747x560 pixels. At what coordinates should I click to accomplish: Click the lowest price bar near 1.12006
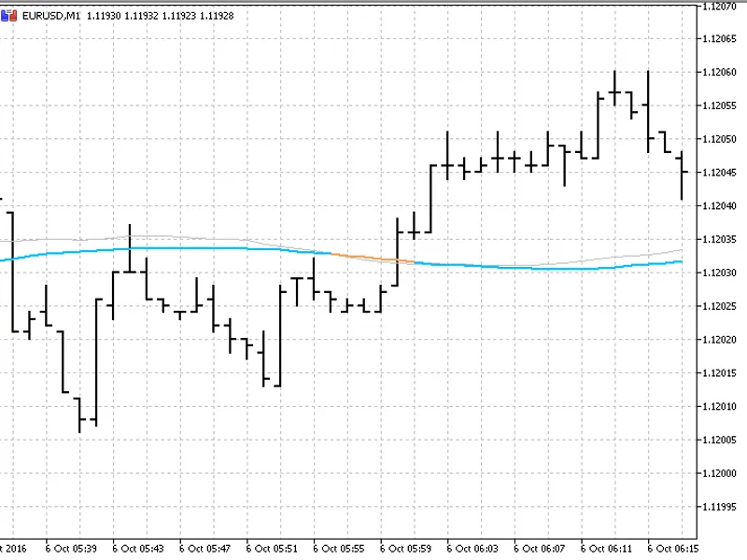pyautogui.click(x=79, y=414)
